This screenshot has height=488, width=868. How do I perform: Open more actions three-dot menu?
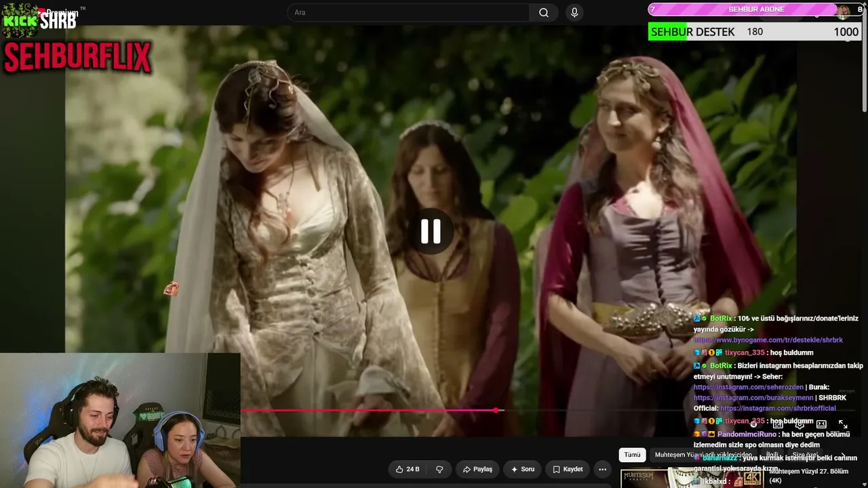[x=602, y=469]
